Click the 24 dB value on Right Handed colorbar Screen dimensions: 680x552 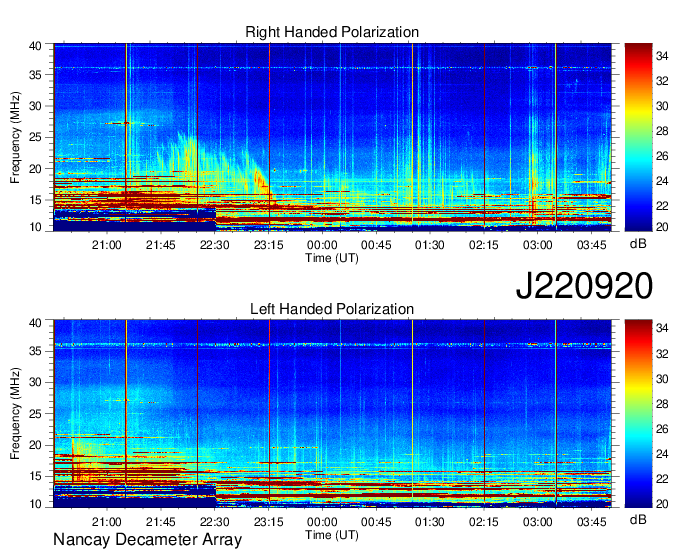(662, 181)
